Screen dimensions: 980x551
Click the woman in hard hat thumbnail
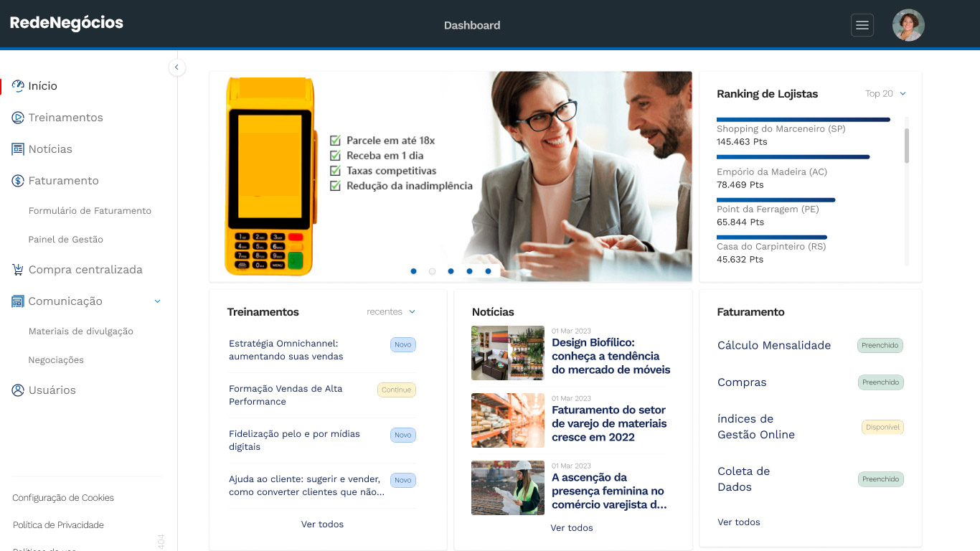[x=508, y=488]
